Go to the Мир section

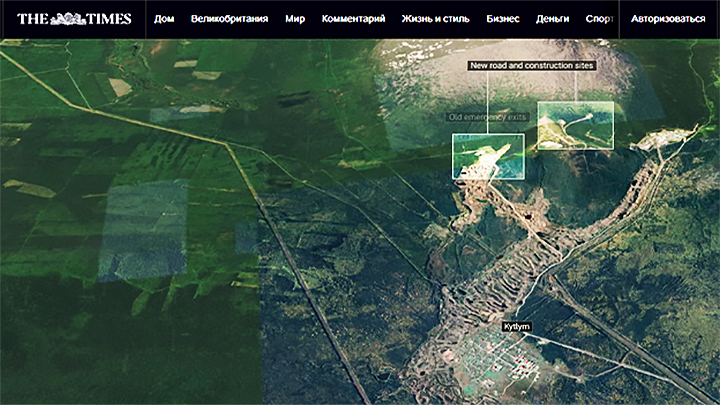(295, 19)
